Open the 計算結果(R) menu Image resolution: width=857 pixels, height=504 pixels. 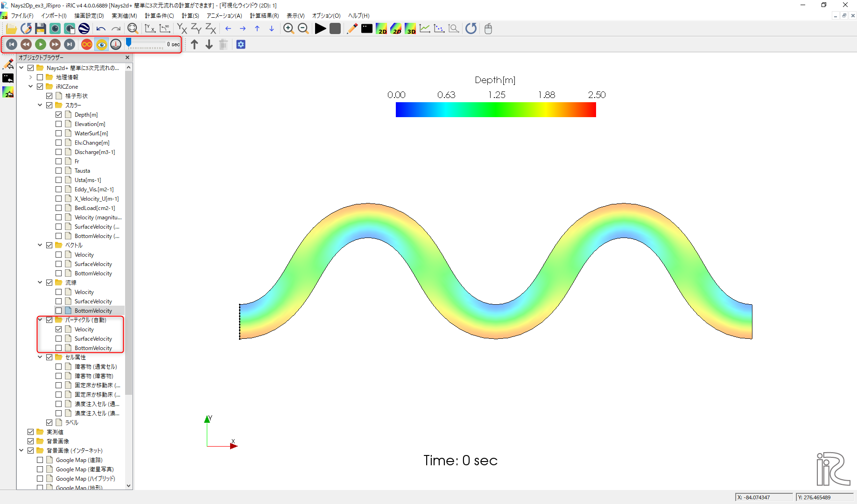[264, 16]
